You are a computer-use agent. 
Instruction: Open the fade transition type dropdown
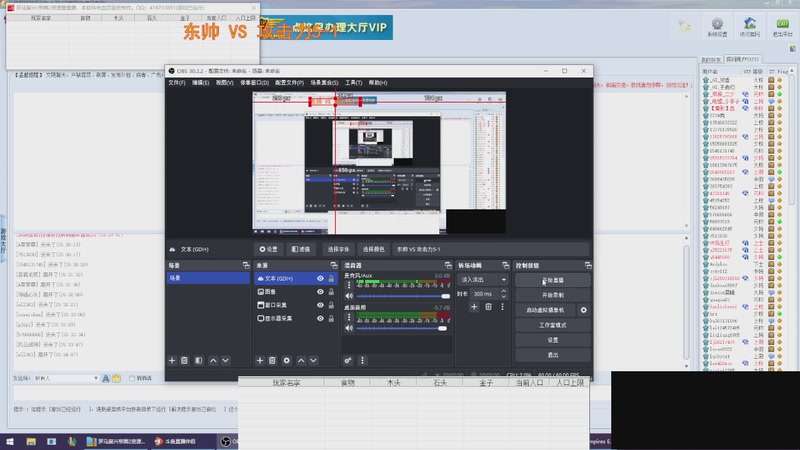pos(483,280)
